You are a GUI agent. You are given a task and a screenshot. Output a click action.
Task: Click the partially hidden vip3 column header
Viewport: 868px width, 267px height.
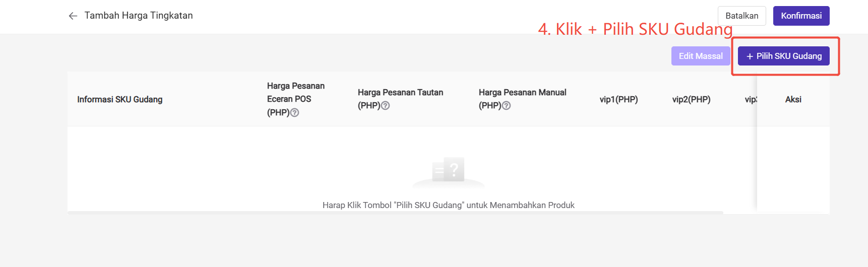pos(751,100)
